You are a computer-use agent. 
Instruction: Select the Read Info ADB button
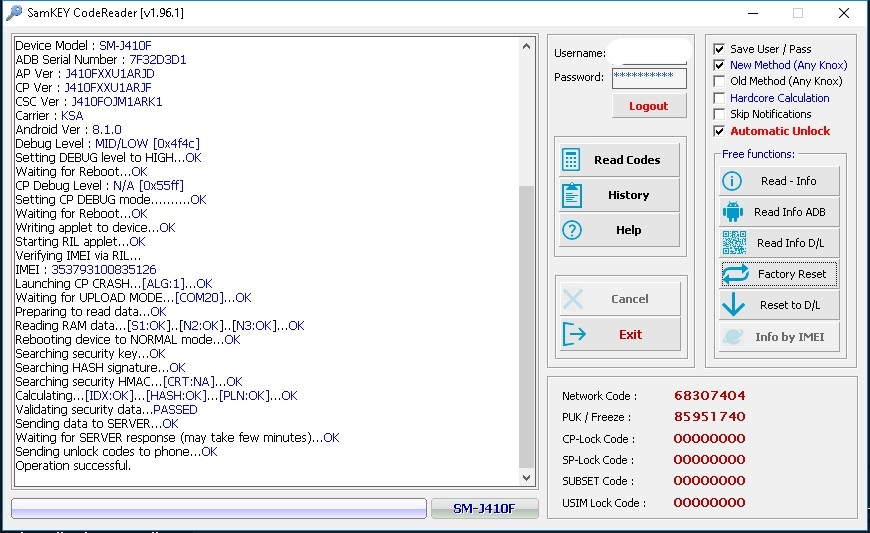(779, 212)
